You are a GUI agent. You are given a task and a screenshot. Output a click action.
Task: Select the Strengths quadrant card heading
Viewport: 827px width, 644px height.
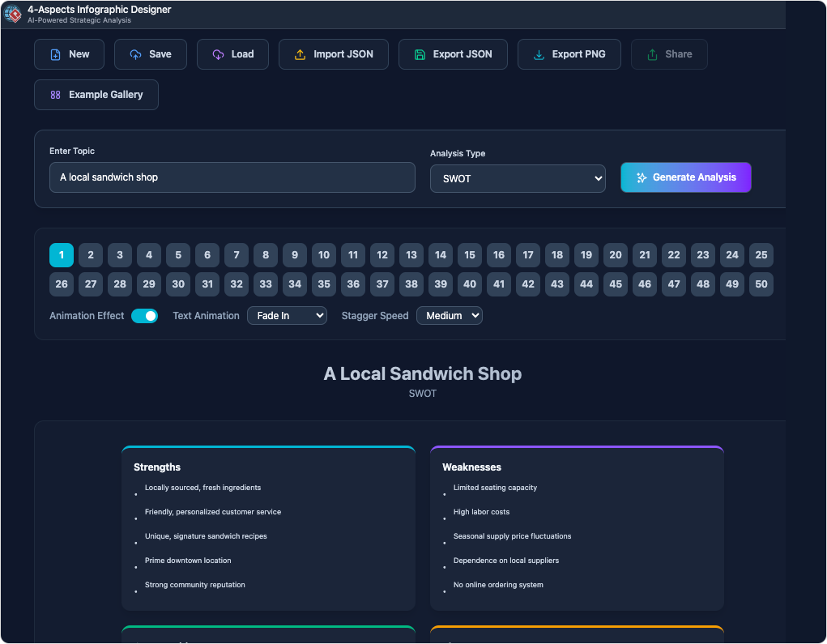pyautogui.click(x=157, y=467)
